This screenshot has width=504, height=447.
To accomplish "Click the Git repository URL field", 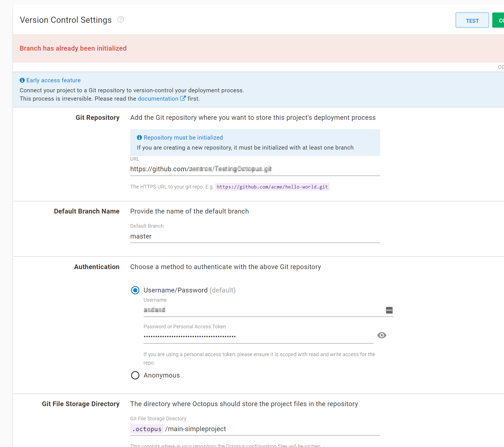I will coord(255,169).
